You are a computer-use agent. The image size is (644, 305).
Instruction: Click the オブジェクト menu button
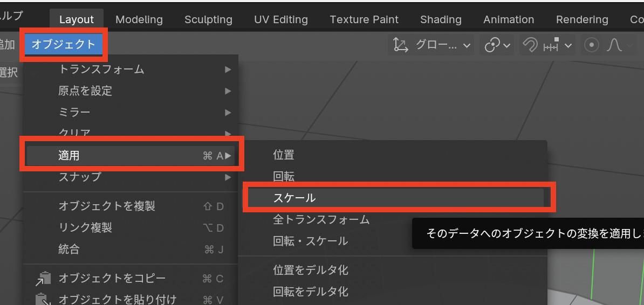(x=64, y=44)
